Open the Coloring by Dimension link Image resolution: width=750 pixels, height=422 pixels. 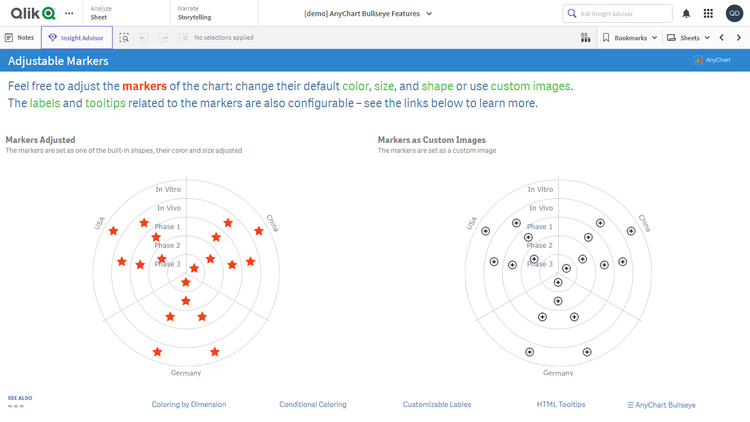(x=188, y=405)
